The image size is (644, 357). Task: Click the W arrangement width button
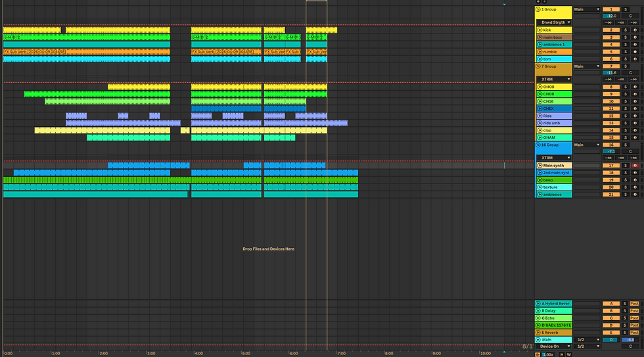(x=569, y=354)
